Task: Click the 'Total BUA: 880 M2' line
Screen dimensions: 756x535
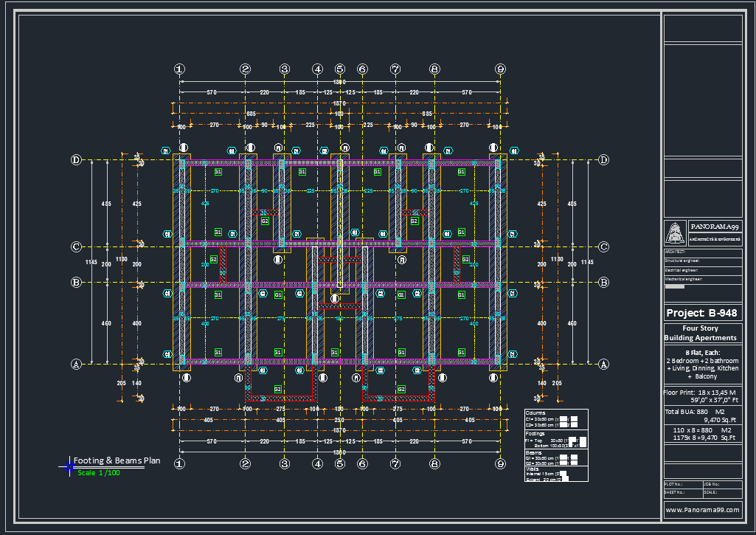Action: [695, 412]
